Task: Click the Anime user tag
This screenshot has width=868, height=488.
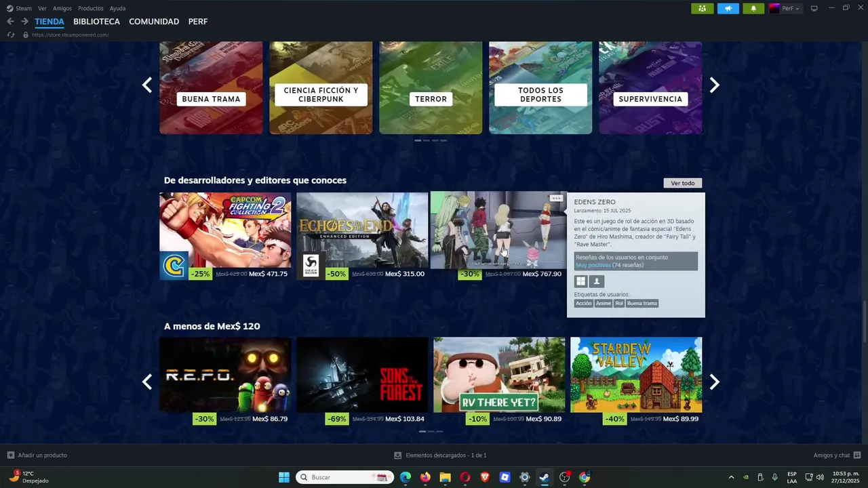Action: (604, 304)
